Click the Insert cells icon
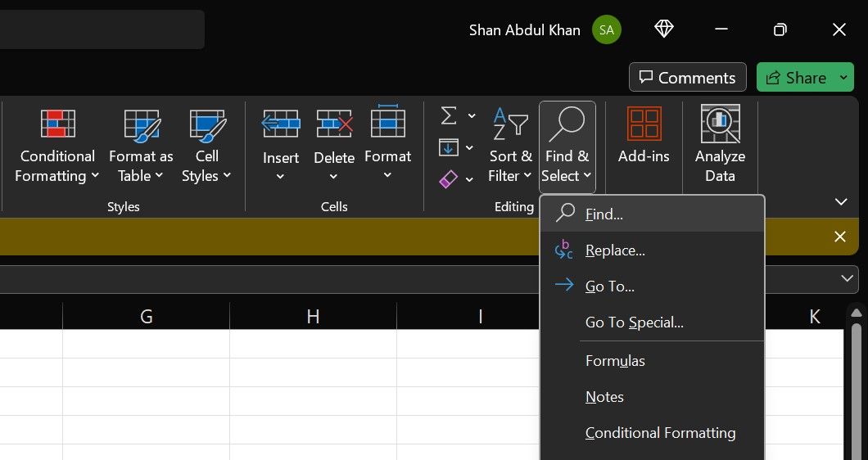Viewport: 868px width, 460px height. coord(280,124)
